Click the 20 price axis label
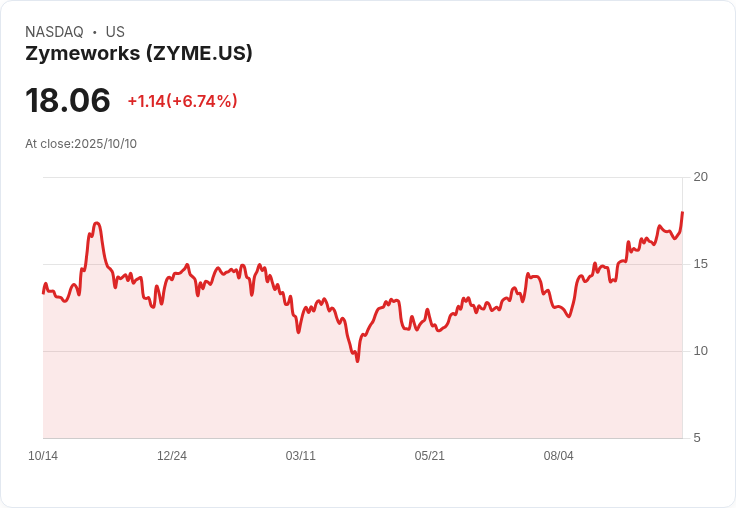736x508 pixels. pyautogui.click(x=700, y=177)
